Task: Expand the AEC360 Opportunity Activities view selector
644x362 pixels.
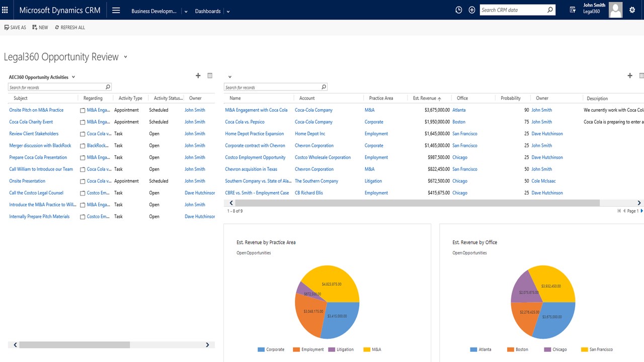Action: pos(73,77)
